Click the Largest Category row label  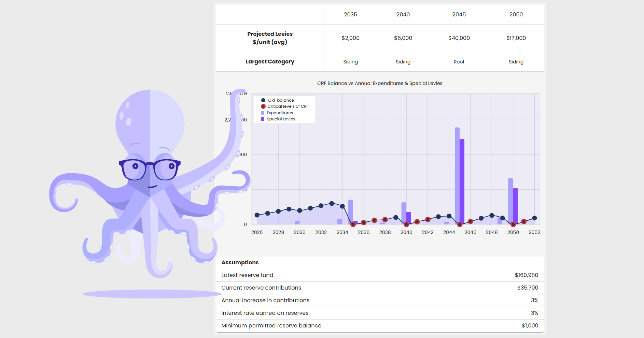270,62
